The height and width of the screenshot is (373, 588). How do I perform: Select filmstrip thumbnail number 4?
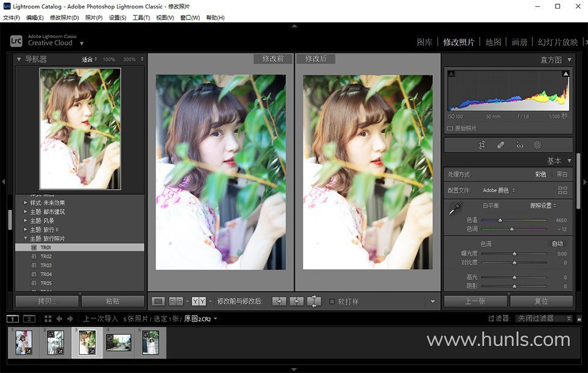pos(118,342)
